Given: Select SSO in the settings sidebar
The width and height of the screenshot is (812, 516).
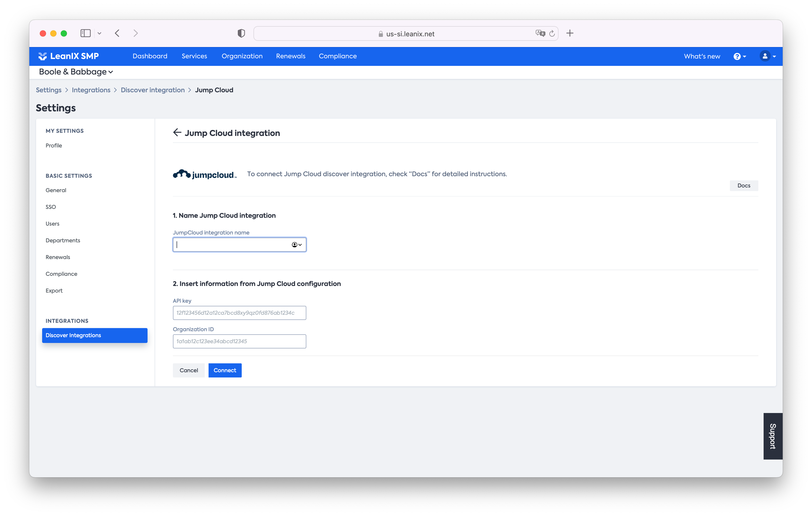Looking at the screenshot, I should pos(50,207).
